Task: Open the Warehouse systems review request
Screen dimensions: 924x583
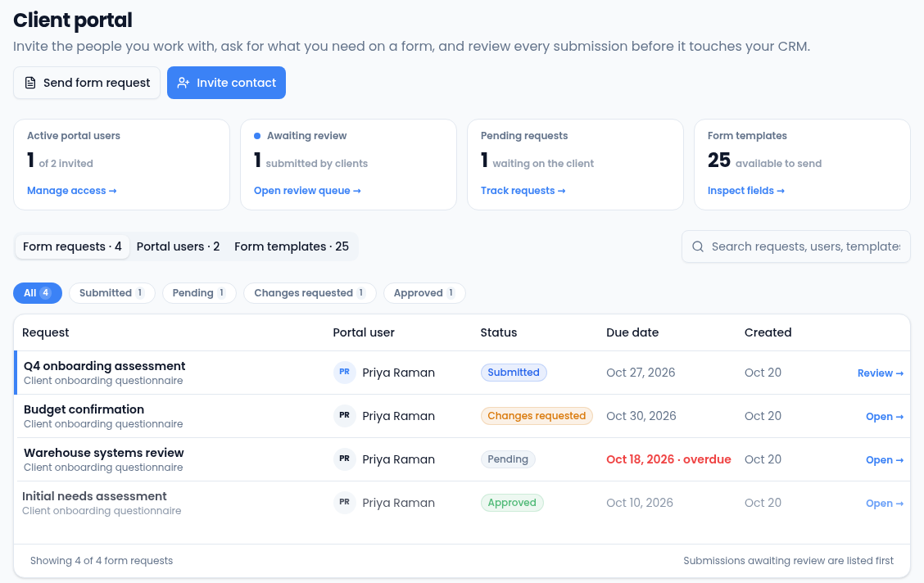Action: click(x=885, y=460)
